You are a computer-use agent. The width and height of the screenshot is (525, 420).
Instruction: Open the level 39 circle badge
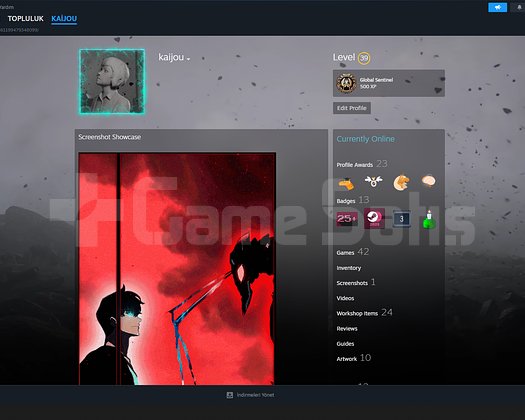(364, 58)
